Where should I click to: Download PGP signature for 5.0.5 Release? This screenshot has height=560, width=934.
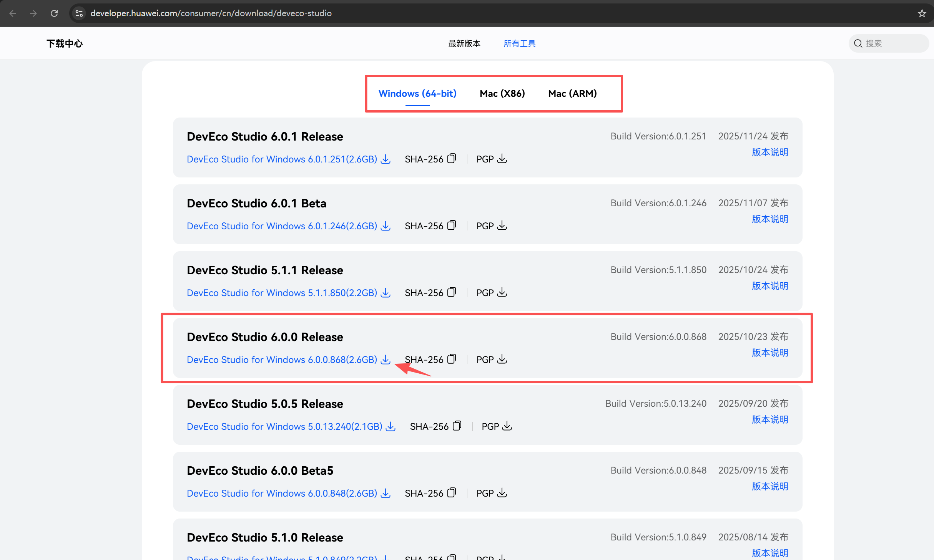point(507,426)
